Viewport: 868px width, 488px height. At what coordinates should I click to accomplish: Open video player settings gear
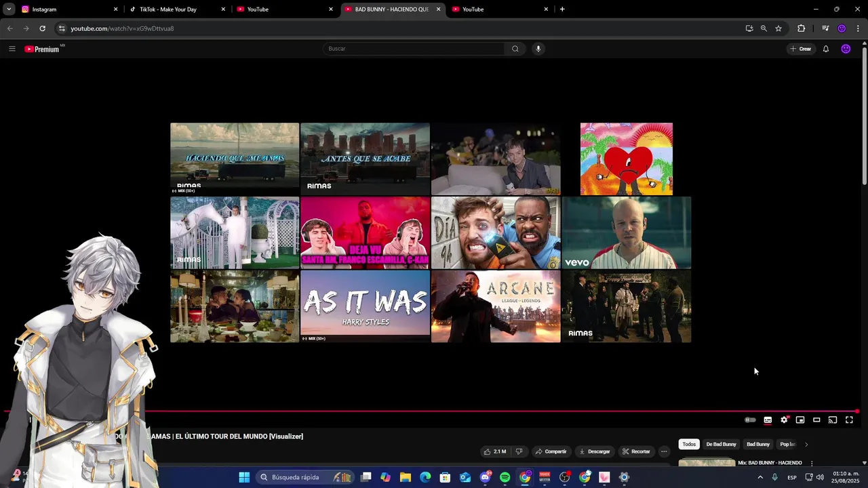pos(784,420)
